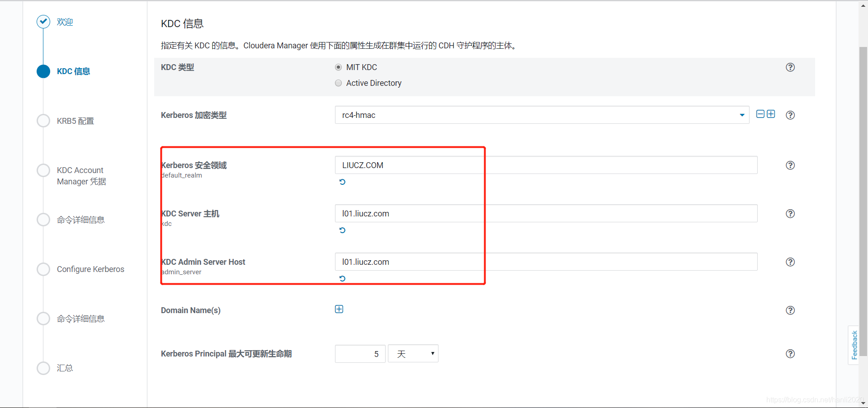Go to completed 欢迎 step checkmark

tap(43, 22)
